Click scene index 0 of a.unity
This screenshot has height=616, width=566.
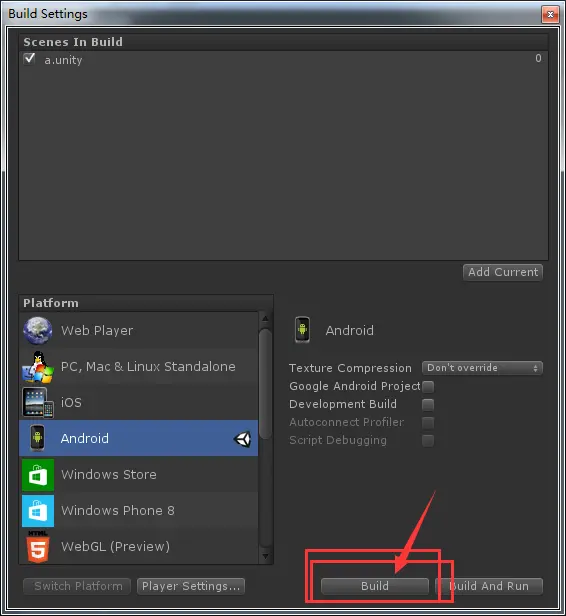[538, 58]
